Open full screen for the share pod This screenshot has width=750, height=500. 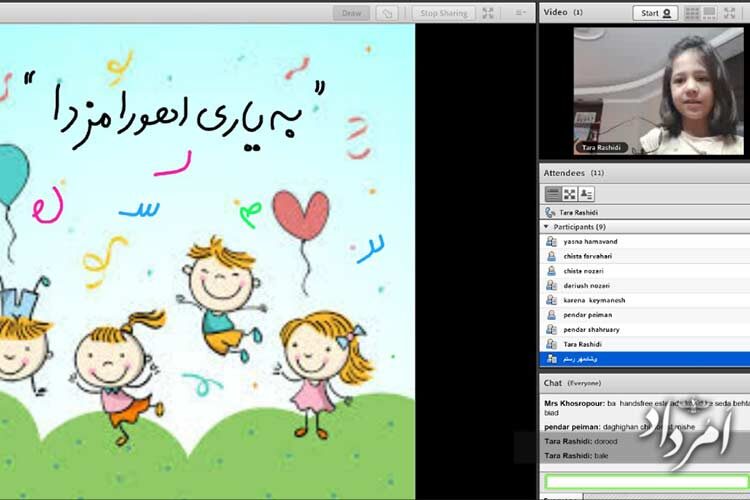488,13
